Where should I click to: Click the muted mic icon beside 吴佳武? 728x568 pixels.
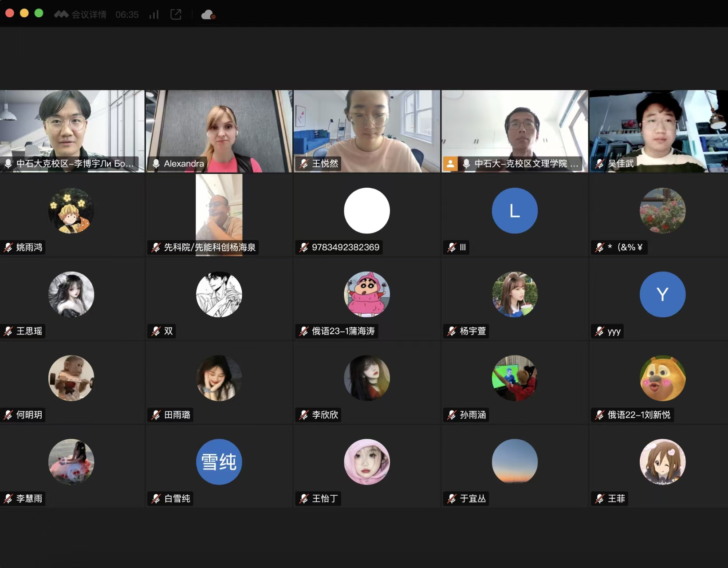coord(600,164)
